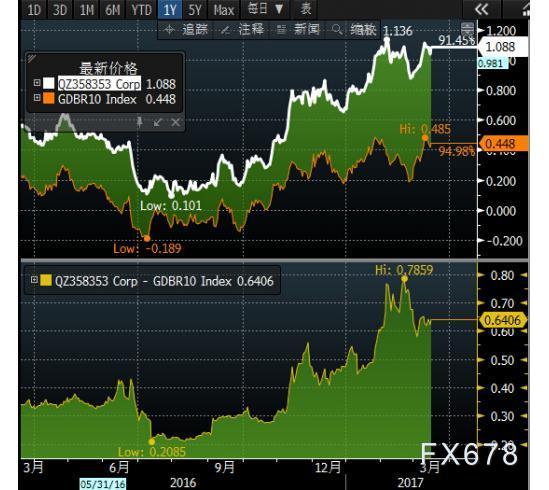
Task: Click the 9月 x-axis month label
Action: 224,467
